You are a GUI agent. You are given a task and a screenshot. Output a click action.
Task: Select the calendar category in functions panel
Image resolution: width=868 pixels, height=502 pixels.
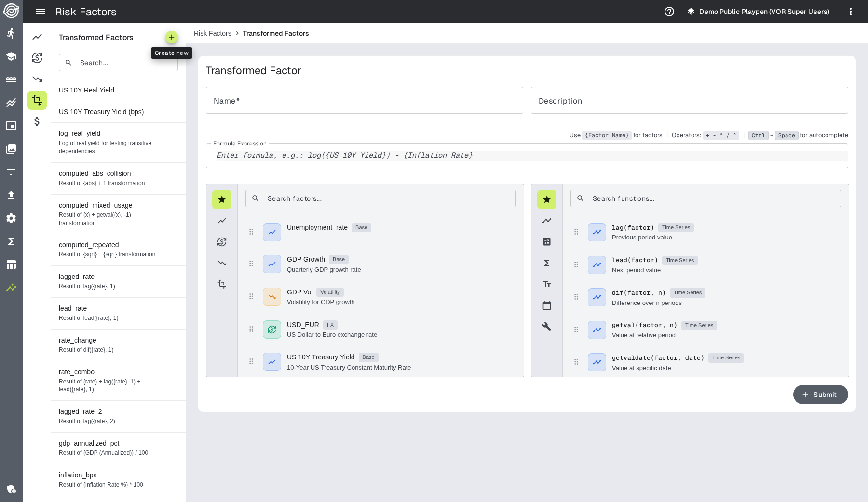(x=546, y=305)
